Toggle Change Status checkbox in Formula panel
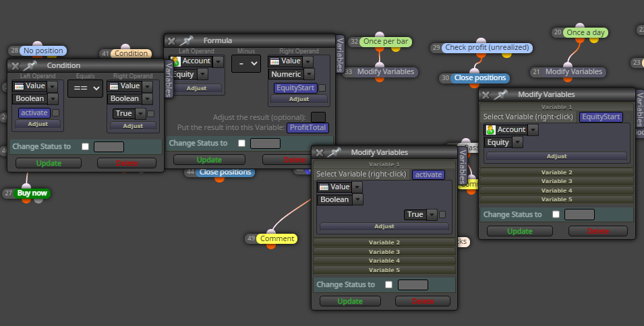The width and height of the screenshot is (644, 326). [241, 143]
